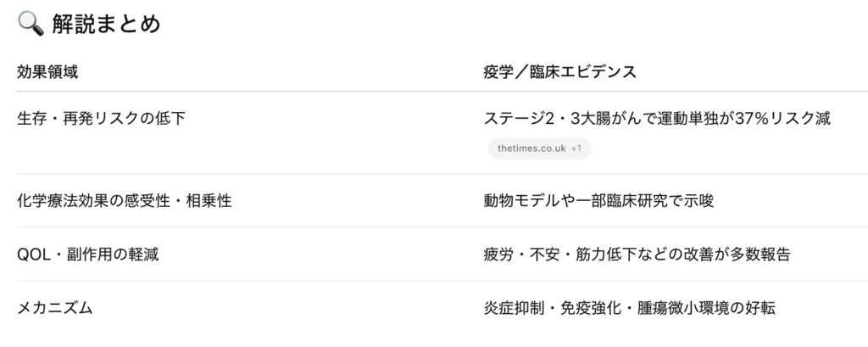Open the thetimes.co.uk source citation
This screenshot has width=868, height=347.
(x=531, y=148)
